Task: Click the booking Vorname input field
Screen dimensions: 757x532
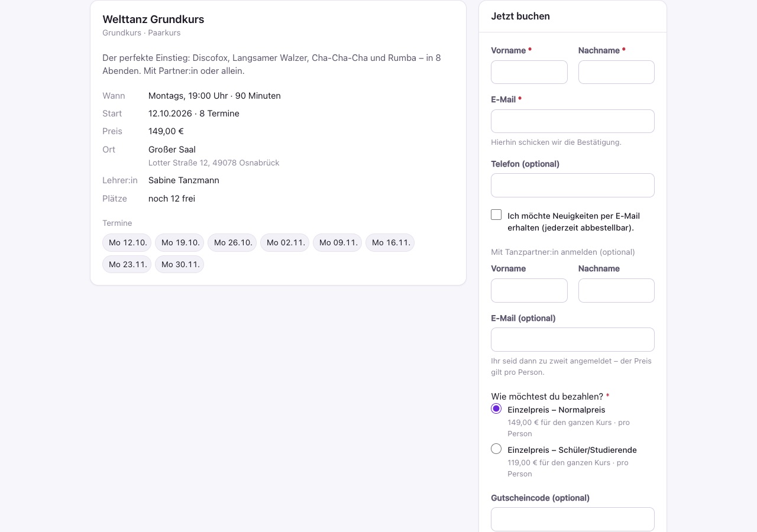Action: pyautogui.click(x=529, y=72)
